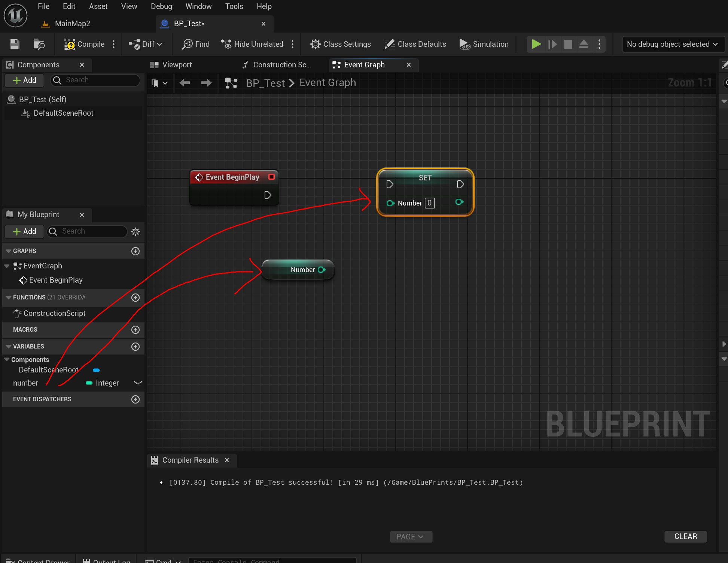Image resolution: width=728 pixels, height=563 pixels.
Task: Open the graph bookmarks dropdown
Action: [x=159, y=83]
